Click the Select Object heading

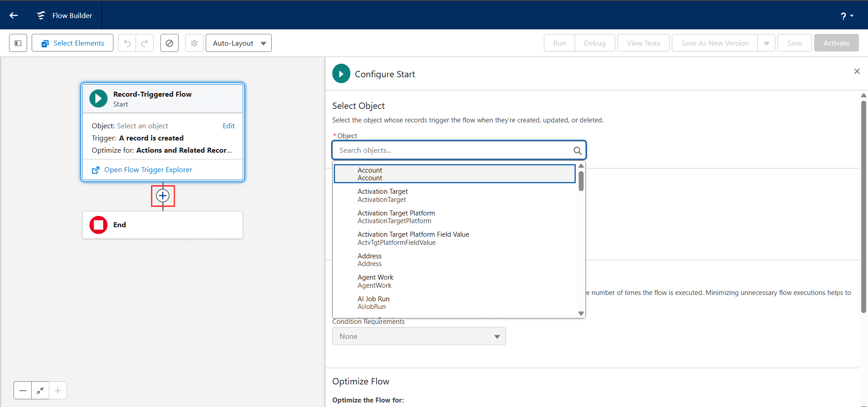359,106
